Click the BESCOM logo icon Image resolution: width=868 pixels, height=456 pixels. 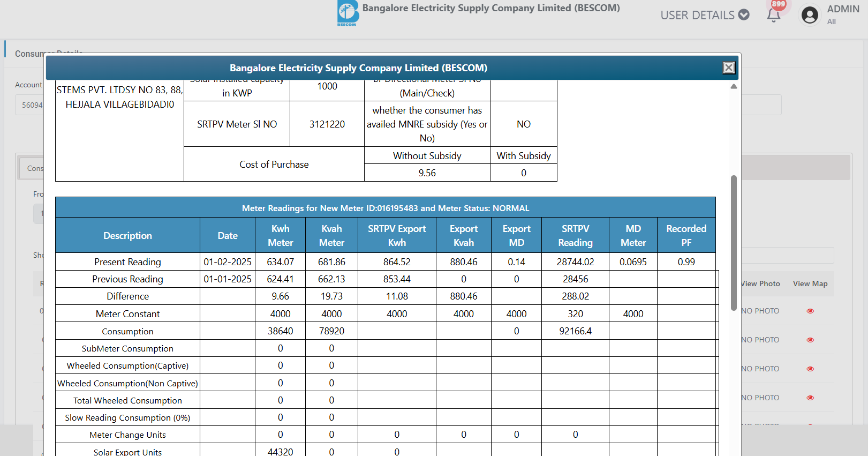click(x=348, y=13)
